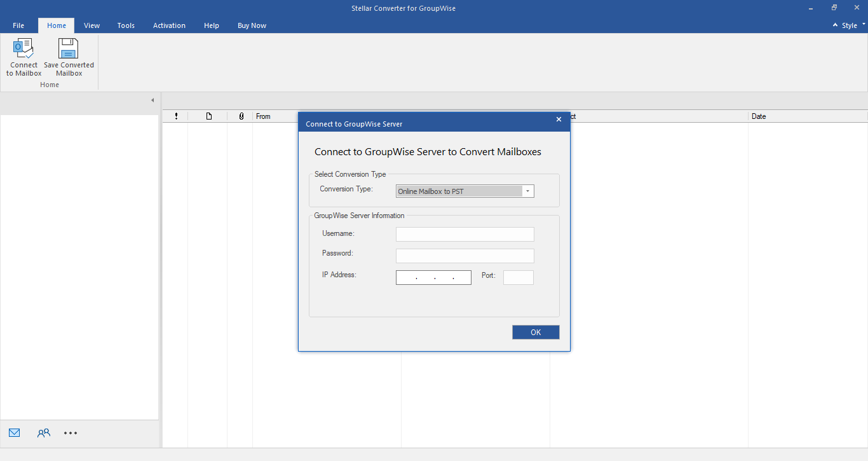This screenshot has width=868, height=461.
Task: Click OK in the GroupWise dialog
Action: click(536, 332)
